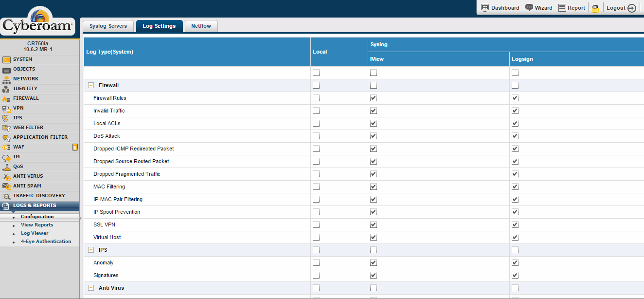The height and width of the screenshot is (299, 644).
Task: Toggle Local checkbox for Firewall Rules
Action: pos(316,98)
